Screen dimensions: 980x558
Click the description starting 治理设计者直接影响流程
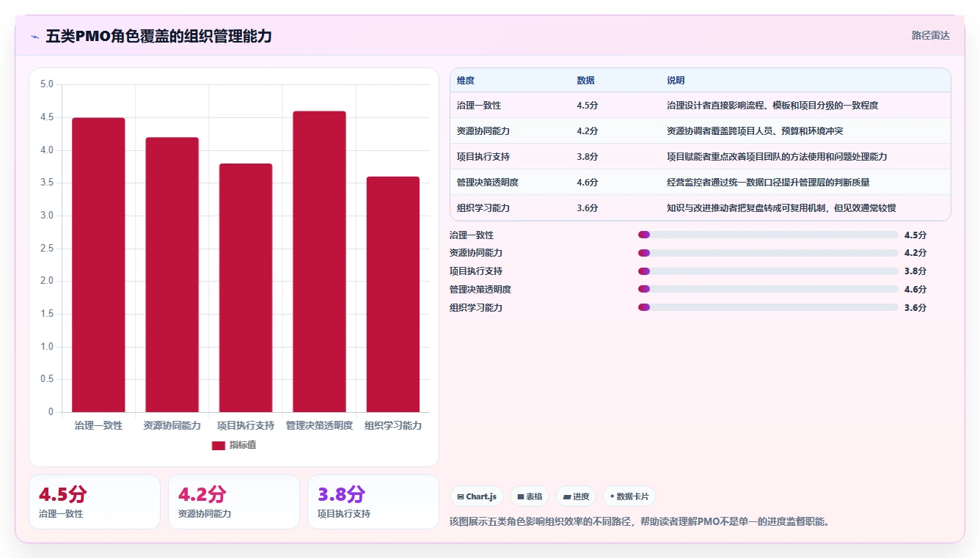[x=772, y=106]
